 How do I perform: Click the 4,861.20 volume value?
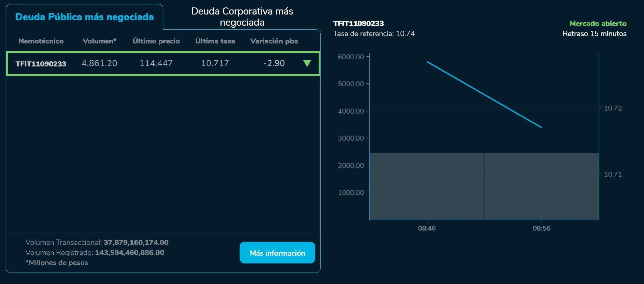(x=100, y=63)
